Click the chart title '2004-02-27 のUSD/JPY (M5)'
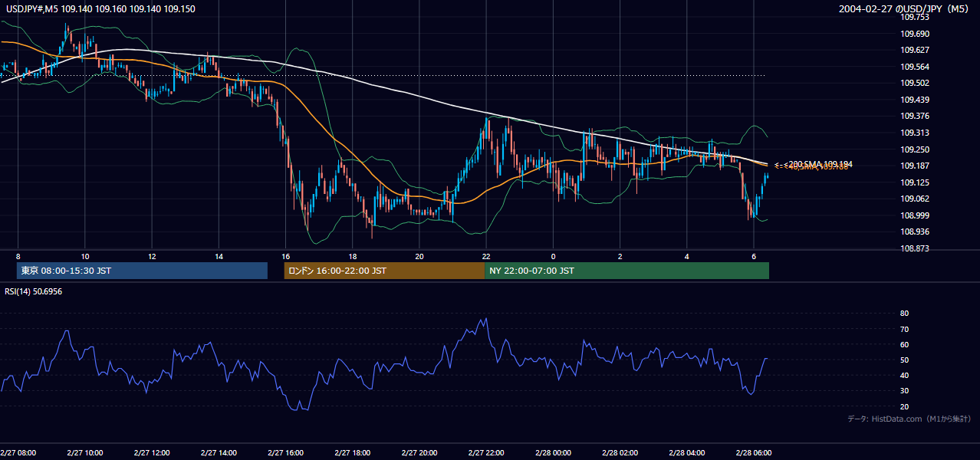Screen dimensions: 980x460 [904, 8]
